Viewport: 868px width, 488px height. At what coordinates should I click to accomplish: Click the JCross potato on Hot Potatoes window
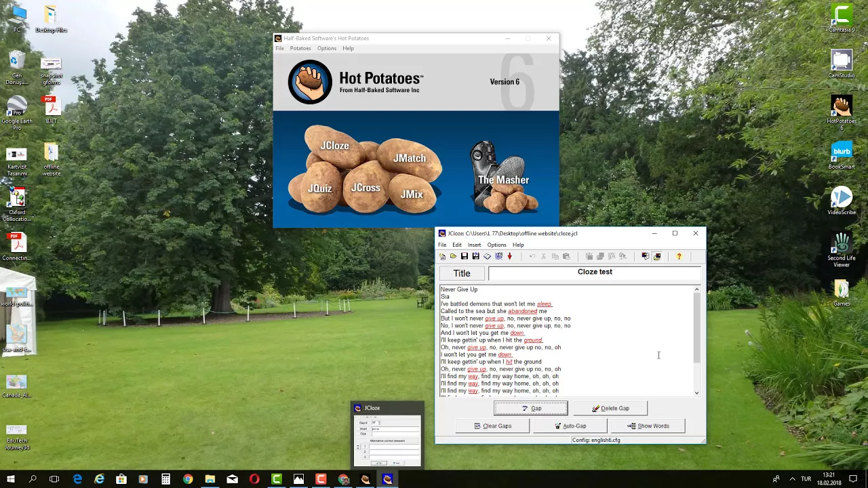coord(366,188)
